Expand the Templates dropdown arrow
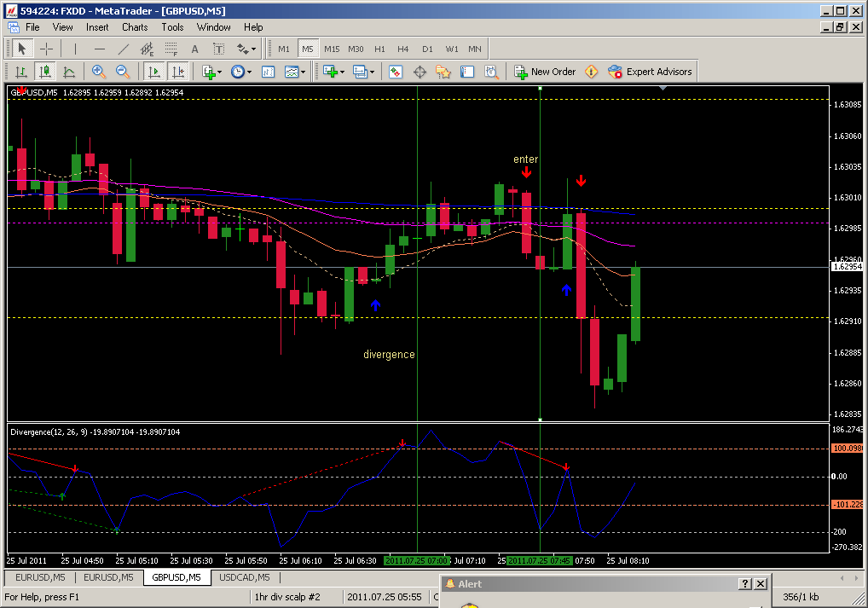 pos(303,72)
